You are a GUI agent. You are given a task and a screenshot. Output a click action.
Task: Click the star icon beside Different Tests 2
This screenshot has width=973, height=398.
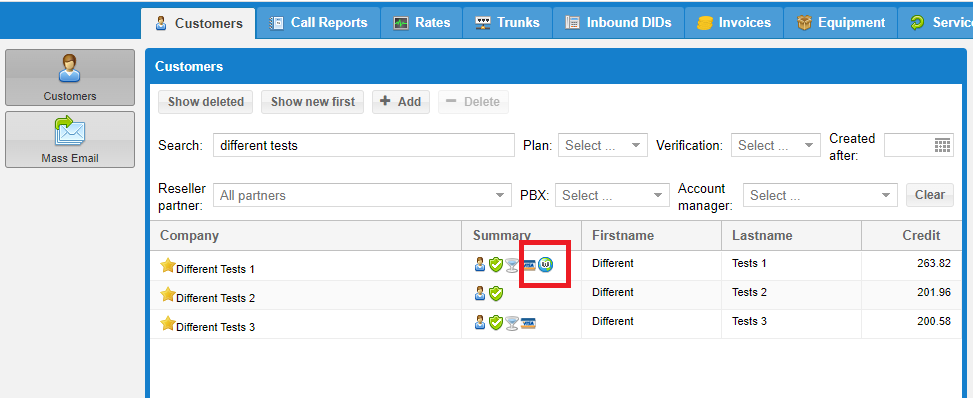168,294
